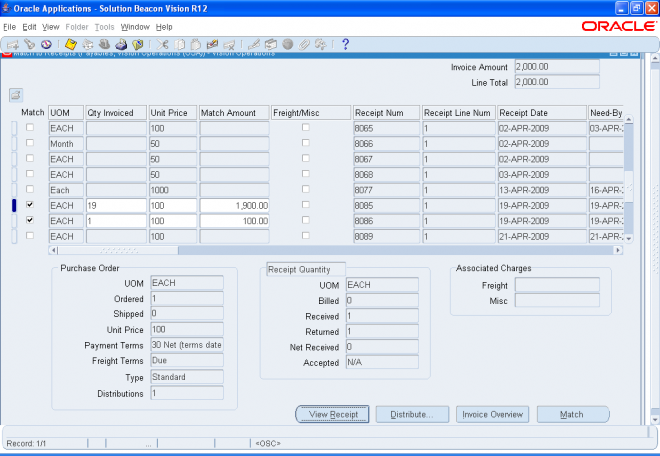Click the Switch Responsibility hat icon
660x456 pixels.
pyautogui.click(x=104, y=44)
